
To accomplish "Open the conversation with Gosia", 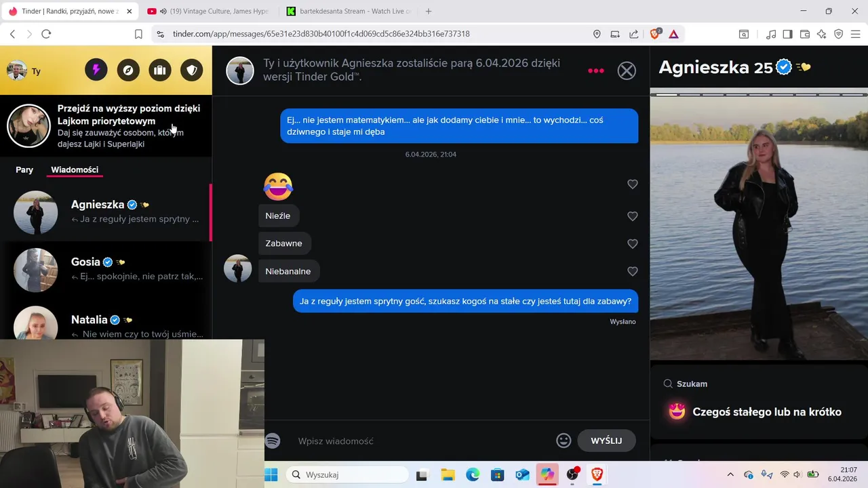I will tap(106, 270).
